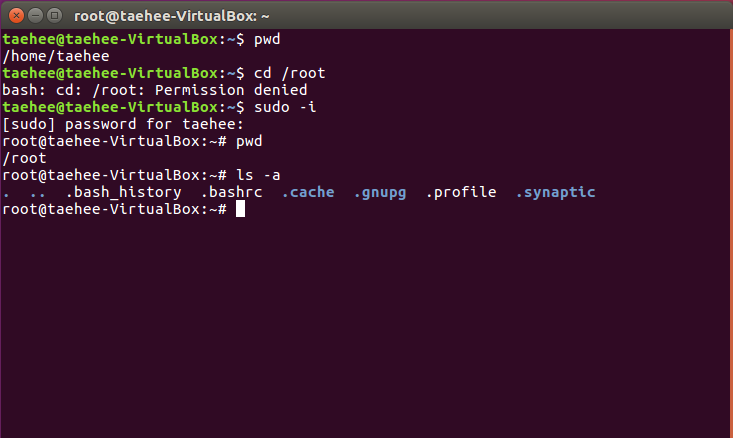Click the 'ls -a' command text

258,175
